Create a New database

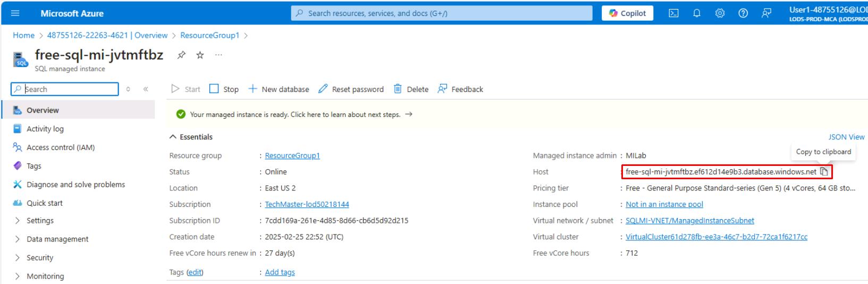[279, 89]
